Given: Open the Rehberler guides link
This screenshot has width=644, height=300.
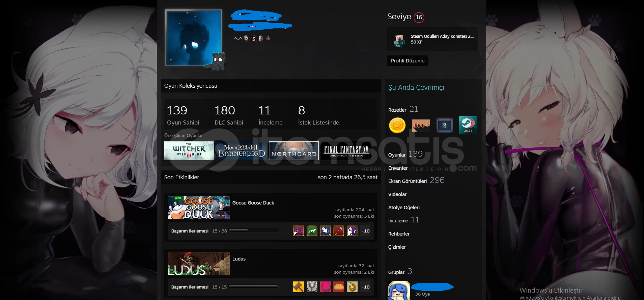Looking at the screenshot, I should [x=399, y=234].
